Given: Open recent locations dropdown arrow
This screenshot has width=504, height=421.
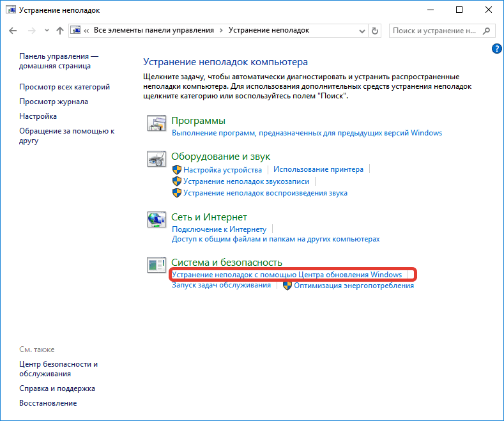Looking at the screenshot, I should 47,31.
